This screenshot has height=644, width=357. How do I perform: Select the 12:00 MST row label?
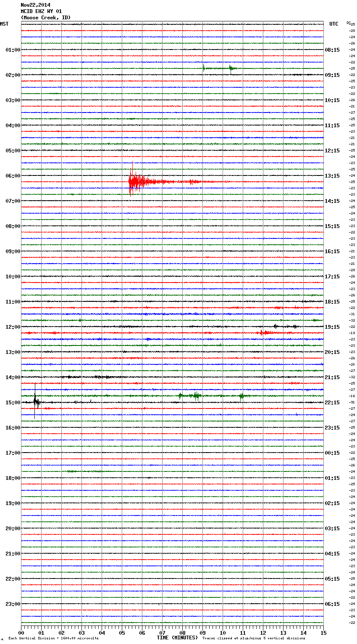point(13,327)
